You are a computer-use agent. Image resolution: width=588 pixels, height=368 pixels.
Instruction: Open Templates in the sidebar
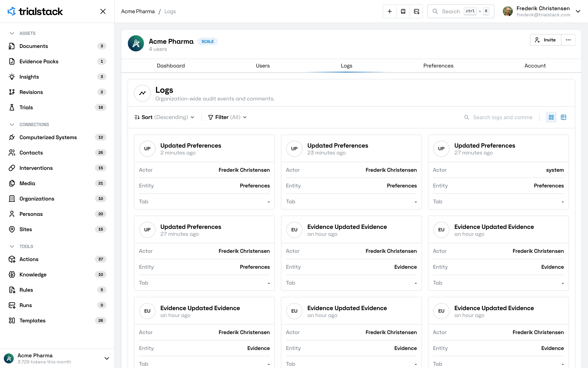click(57, 320)
